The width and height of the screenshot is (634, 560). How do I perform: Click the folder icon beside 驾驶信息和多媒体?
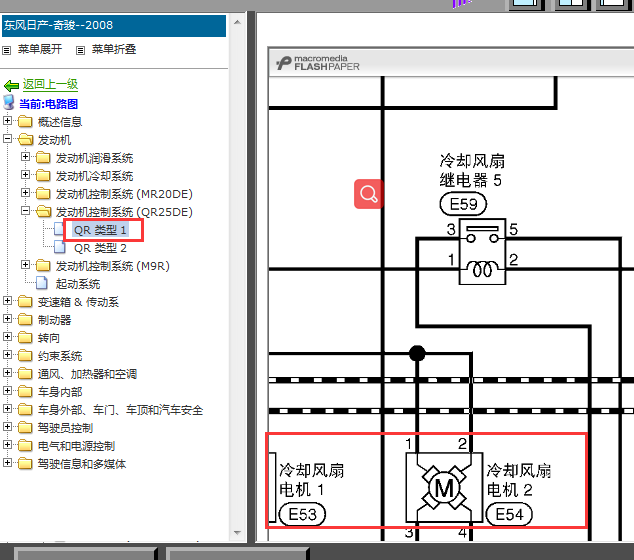[x=25, y=463]
